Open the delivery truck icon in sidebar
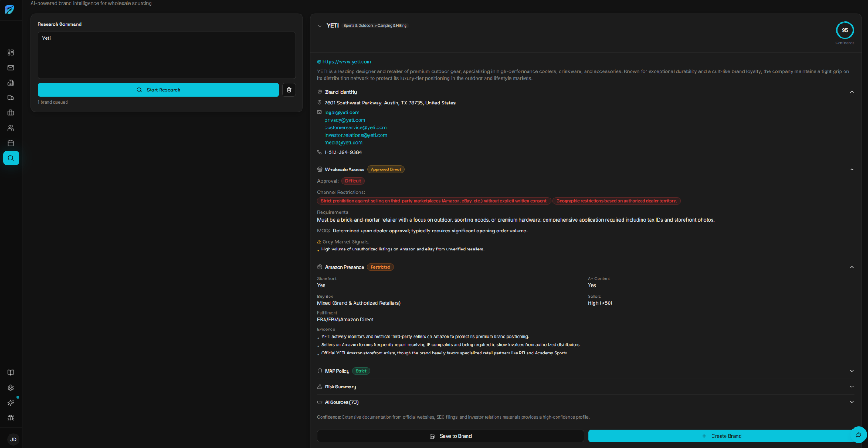Image resolution: width=868 pixels, height=448 pixels. [11, 98]
